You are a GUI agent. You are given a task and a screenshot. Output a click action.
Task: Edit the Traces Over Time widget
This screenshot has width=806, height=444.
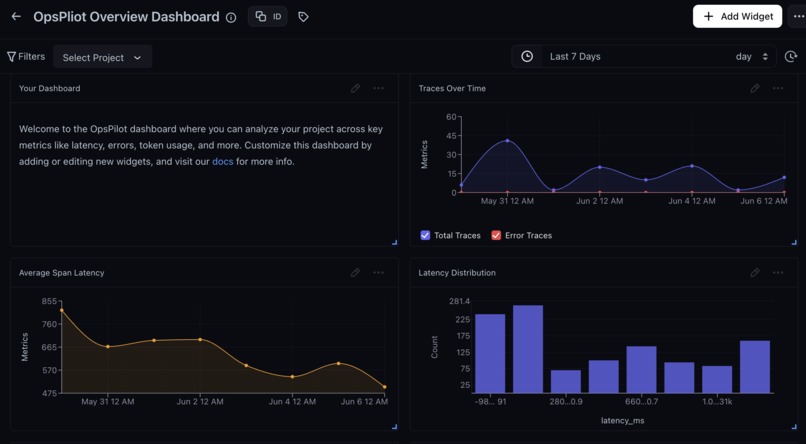pos(755,88)
